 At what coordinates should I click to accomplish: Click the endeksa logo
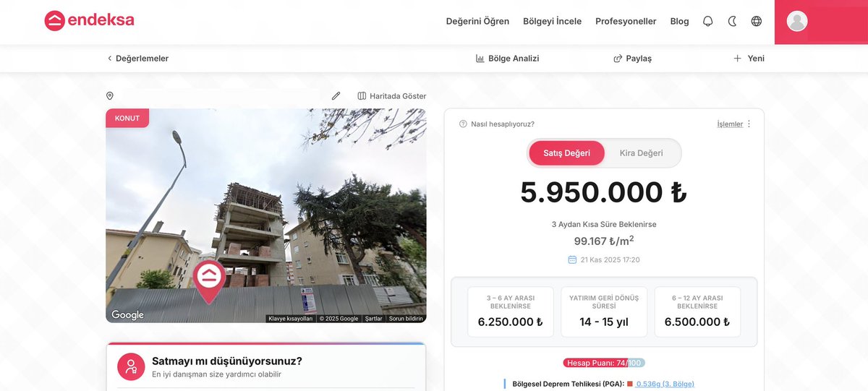(89, 21)
